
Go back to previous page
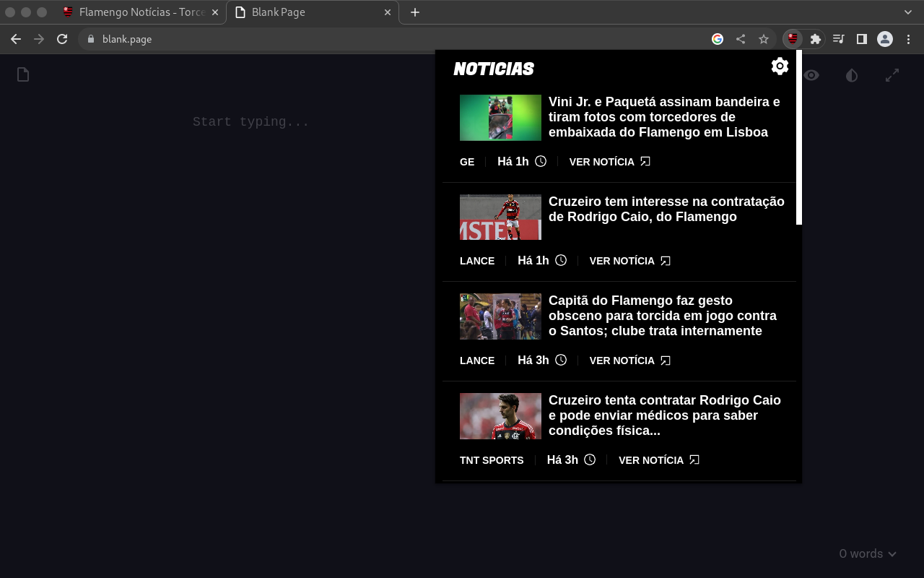(x=16, y=39)
